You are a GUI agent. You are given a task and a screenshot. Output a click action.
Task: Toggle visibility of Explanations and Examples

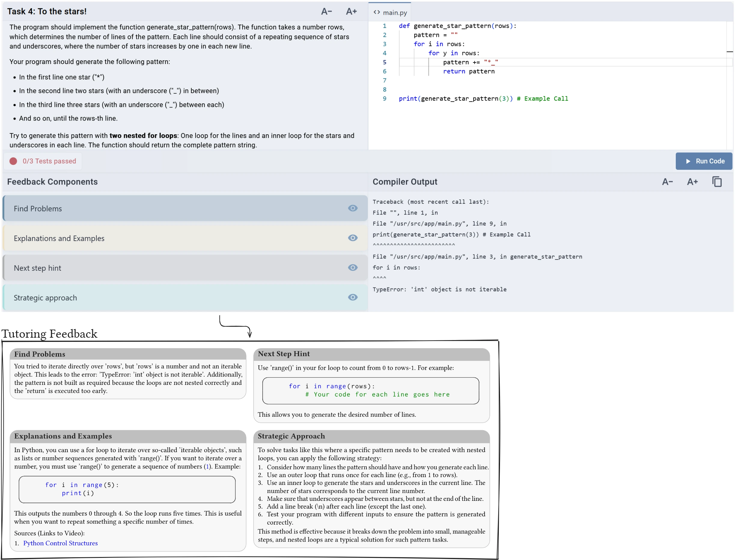click(x=353, y=238)
